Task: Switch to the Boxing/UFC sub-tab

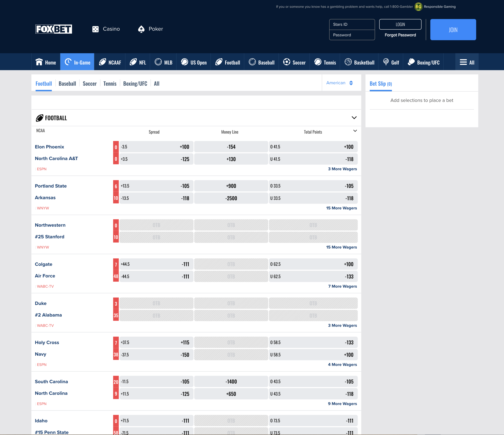Action: 135,84
